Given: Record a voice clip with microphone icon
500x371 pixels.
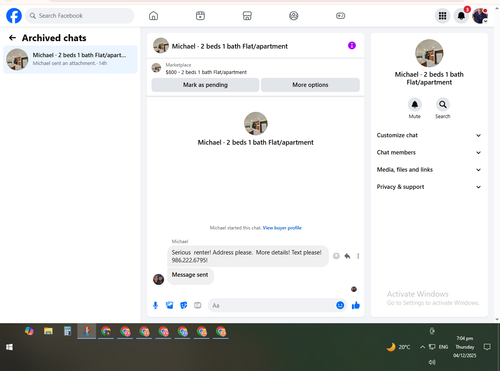Looking at the screenshot, I should pos(155,305).
